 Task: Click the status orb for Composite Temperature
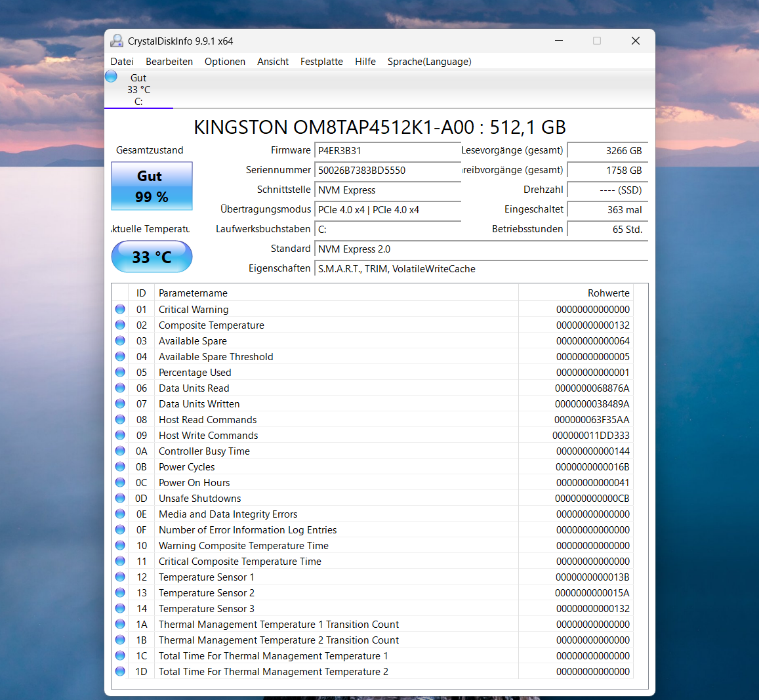tap(120, 325)
